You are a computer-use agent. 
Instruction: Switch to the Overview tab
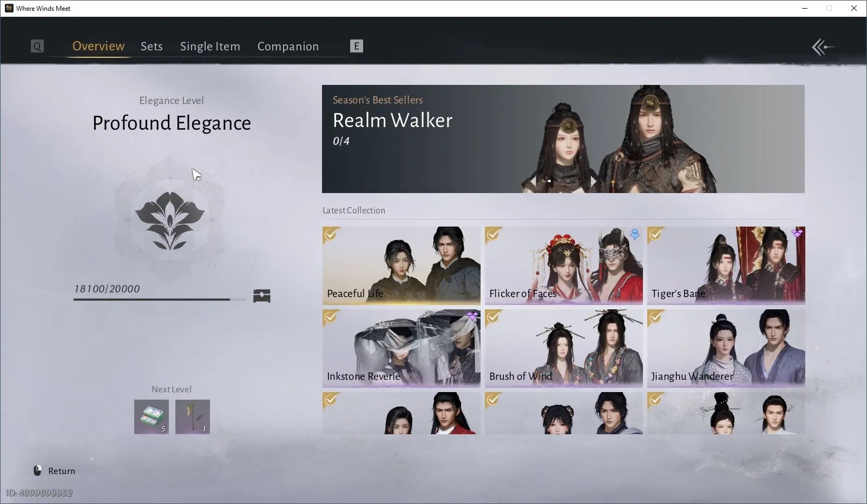[x=98, y=46]
